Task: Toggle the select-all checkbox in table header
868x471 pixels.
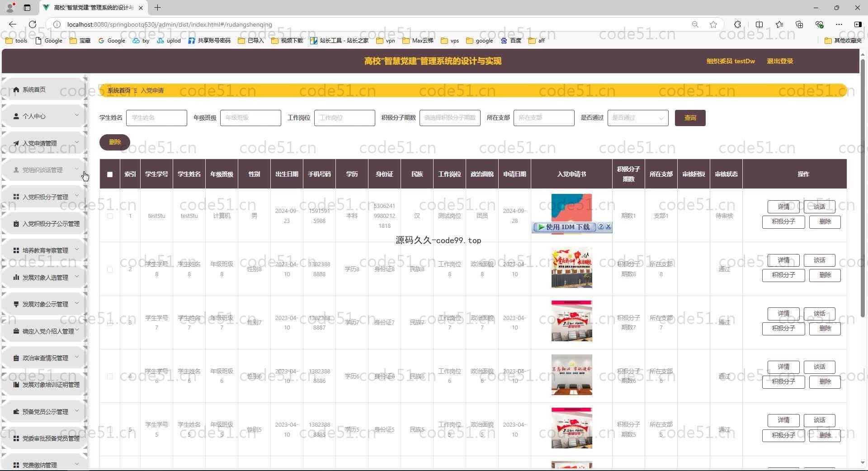Action: tap(110, 174)
